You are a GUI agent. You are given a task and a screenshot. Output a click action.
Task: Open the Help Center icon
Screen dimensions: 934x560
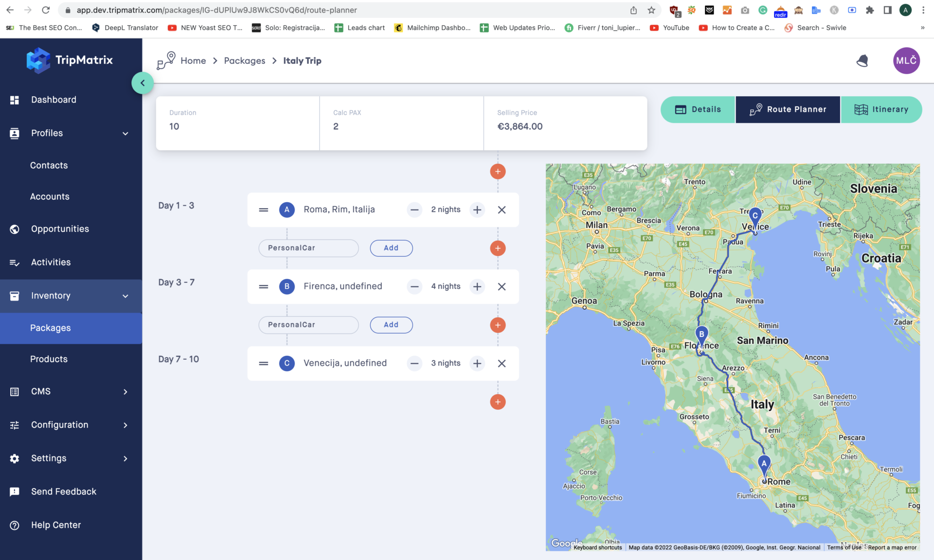point(15,525)
